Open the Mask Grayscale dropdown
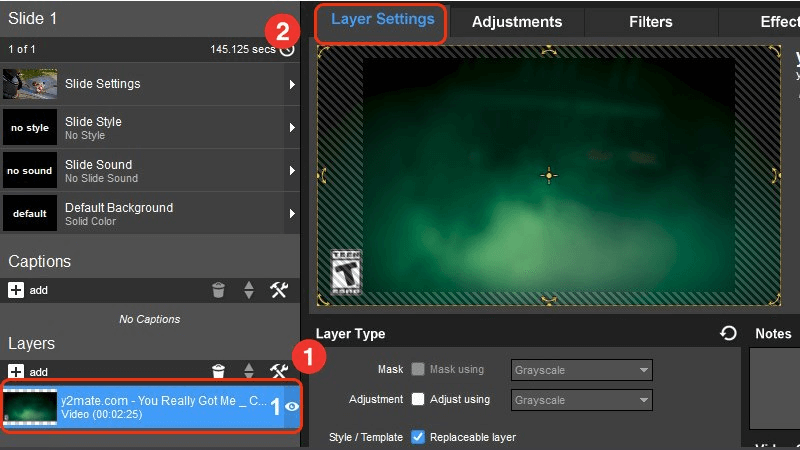Image resolution: width=800 pixels, height=450 pixels. pyautogui.click(x=581, y=370)
